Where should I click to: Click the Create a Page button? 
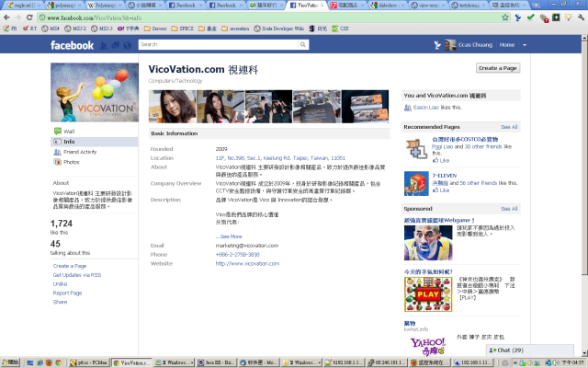498,68
